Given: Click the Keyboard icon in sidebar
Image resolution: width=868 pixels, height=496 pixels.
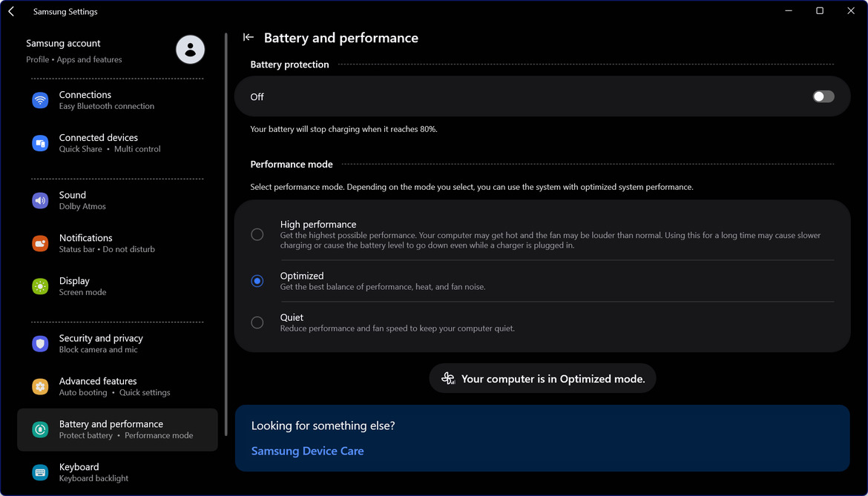Looking at the screenshot, I should pyautogui.click(x=40, y=472).
